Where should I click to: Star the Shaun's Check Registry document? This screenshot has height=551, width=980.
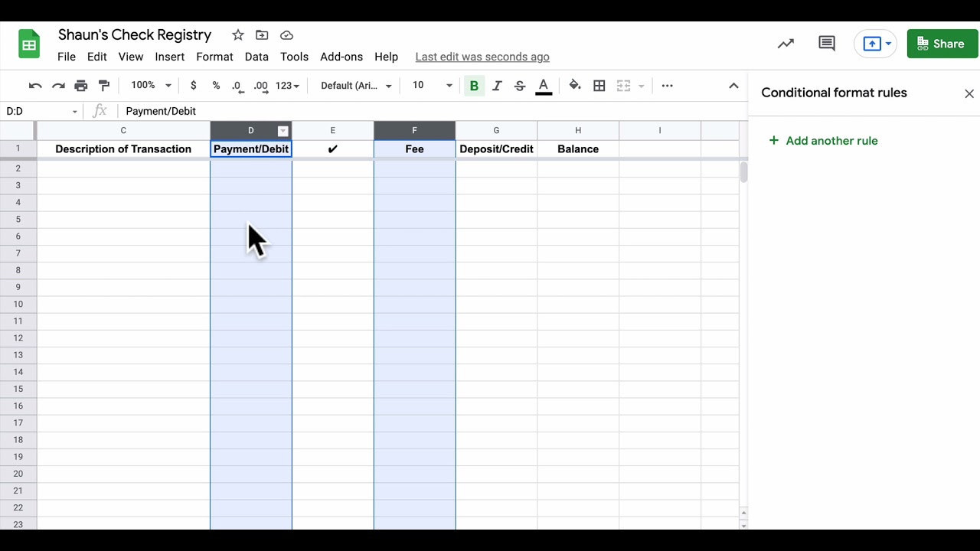[238, 35]
